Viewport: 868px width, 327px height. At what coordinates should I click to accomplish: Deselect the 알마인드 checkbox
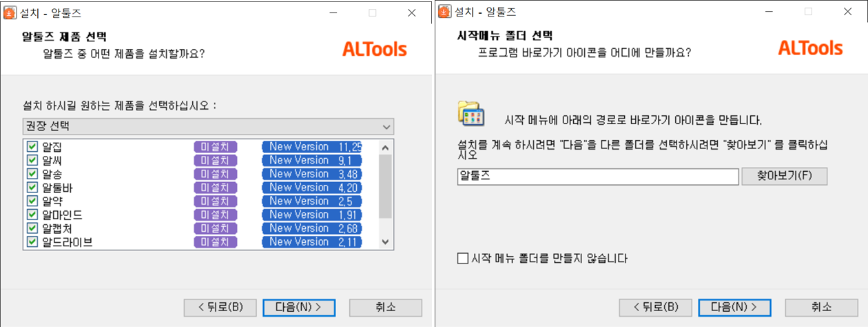pos(32,215)
